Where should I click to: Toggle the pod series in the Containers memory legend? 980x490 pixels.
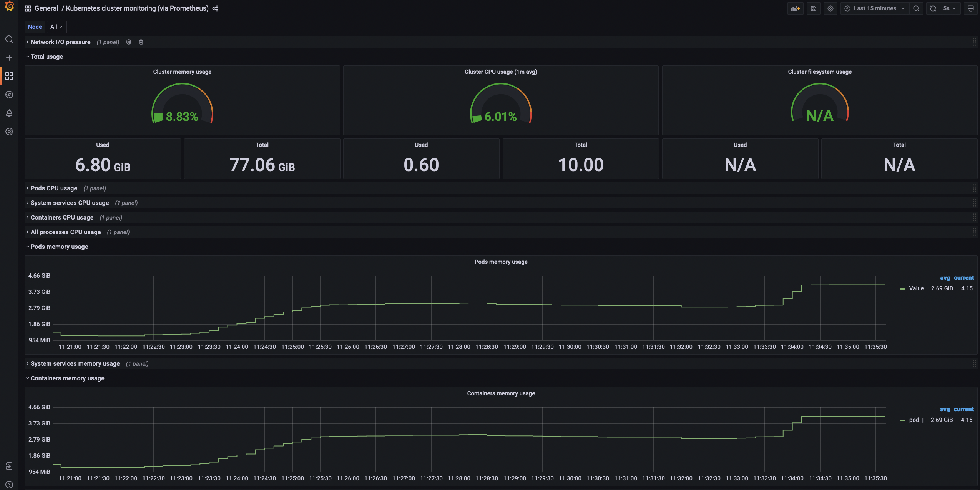click(x=916, y=420)
